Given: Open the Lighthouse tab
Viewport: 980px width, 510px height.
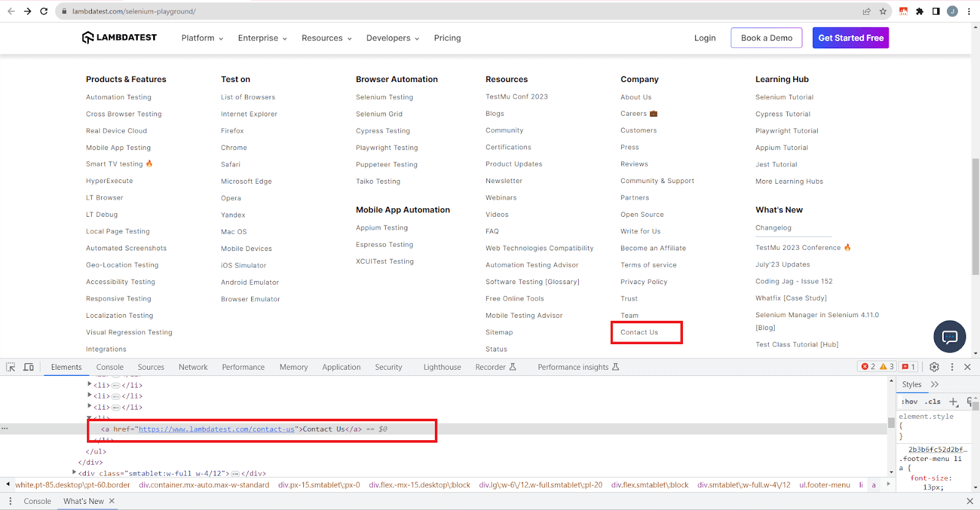Looking at the screenshot, I should tap(442, 367).
